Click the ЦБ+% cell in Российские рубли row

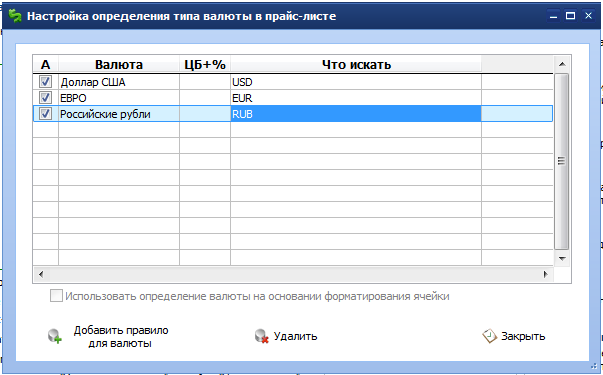click(205, 114)
